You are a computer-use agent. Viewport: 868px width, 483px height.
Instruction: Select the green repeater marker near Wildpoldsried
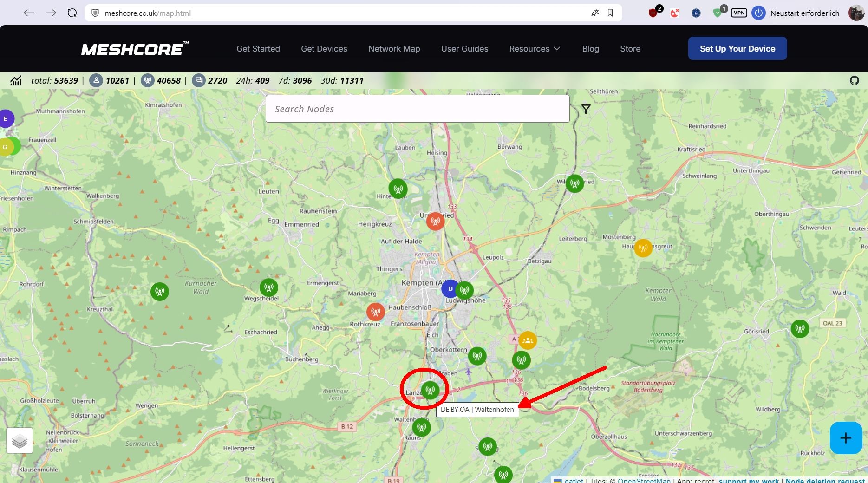tap(574, 183)
